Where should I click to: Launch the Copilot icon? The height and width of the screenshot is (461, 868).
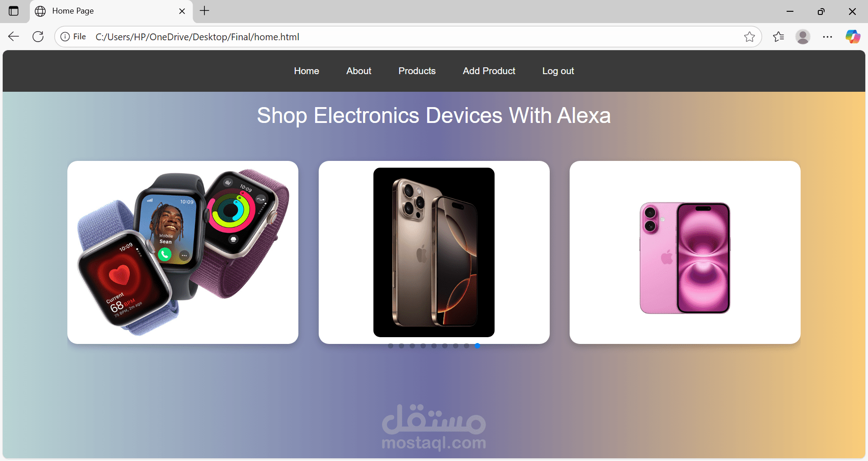click(x=853, y=37)
